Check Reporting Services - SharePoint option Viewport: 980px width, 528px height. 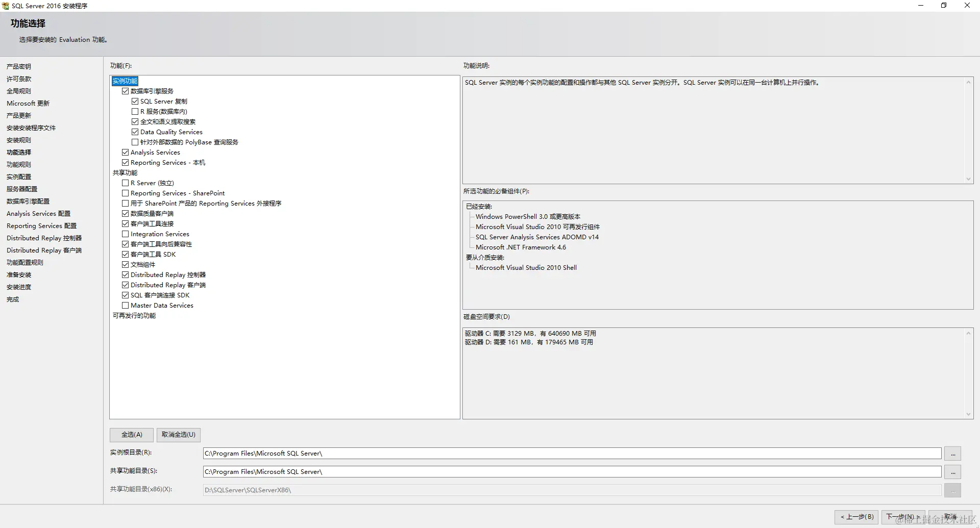pyautogui.click(x=125, y=193)
